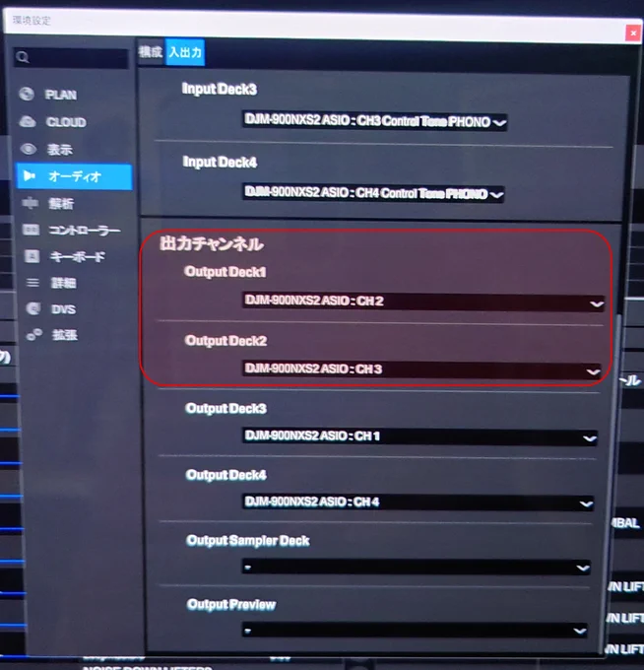Click the Output Deck4 label
Viewport: 644px width, 670px height.
click(226, 475)
